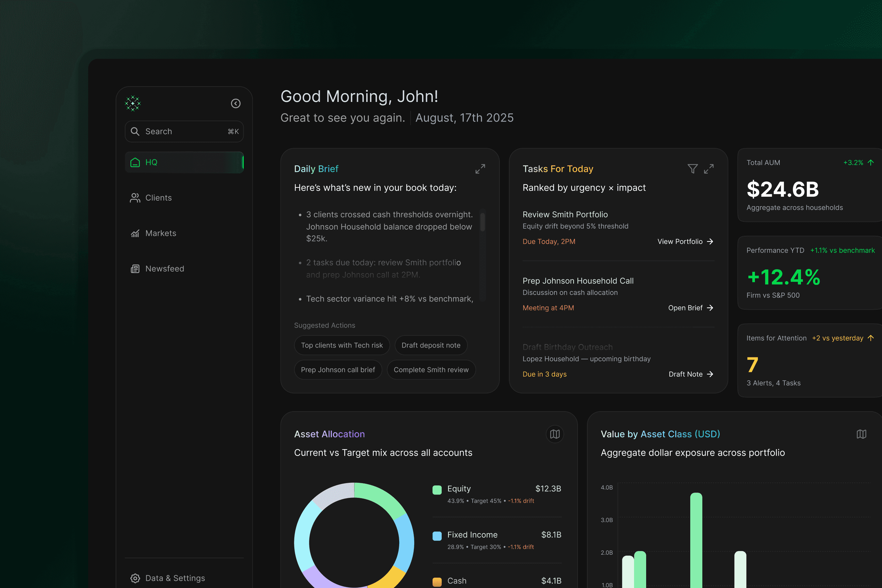The width and height of the screenshot is (882, 588).
Task: Click the HQ home icon
Action: 135,162
